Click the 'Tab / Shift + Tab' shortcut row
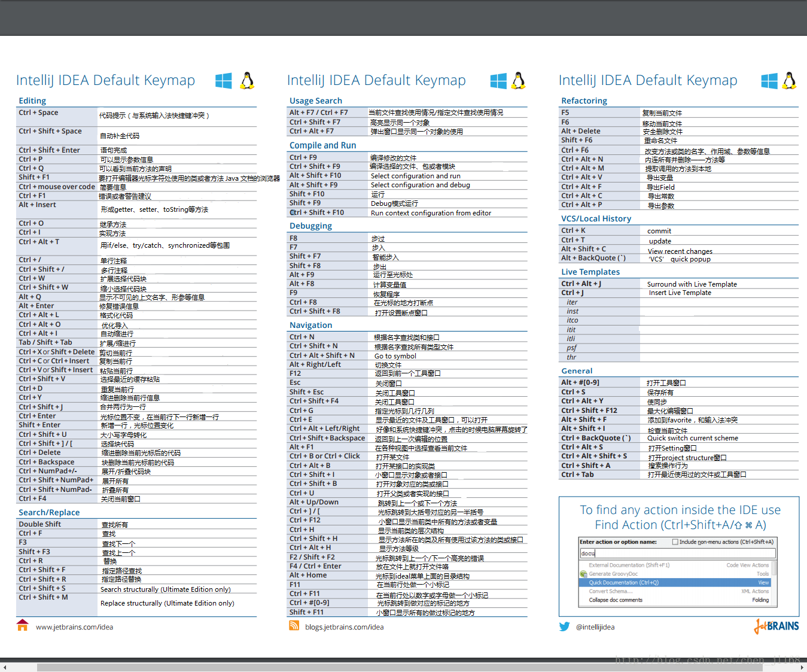Image resolution: width=807 pixels, height=672 pixels. [136, 343]
